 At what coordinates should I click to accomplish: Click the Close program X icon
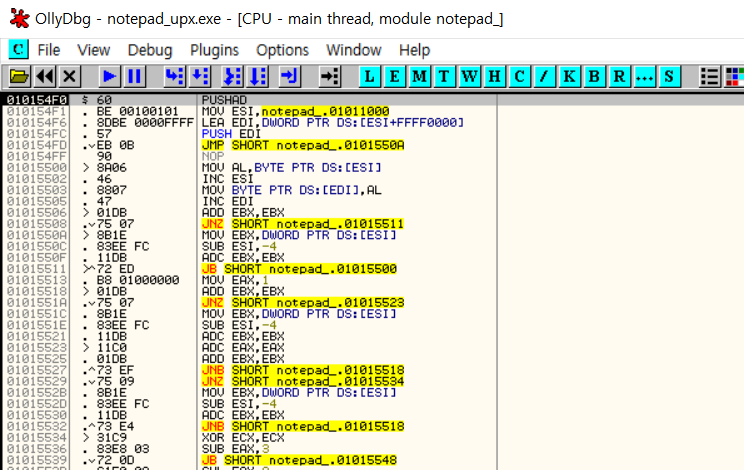click(70, 76)
